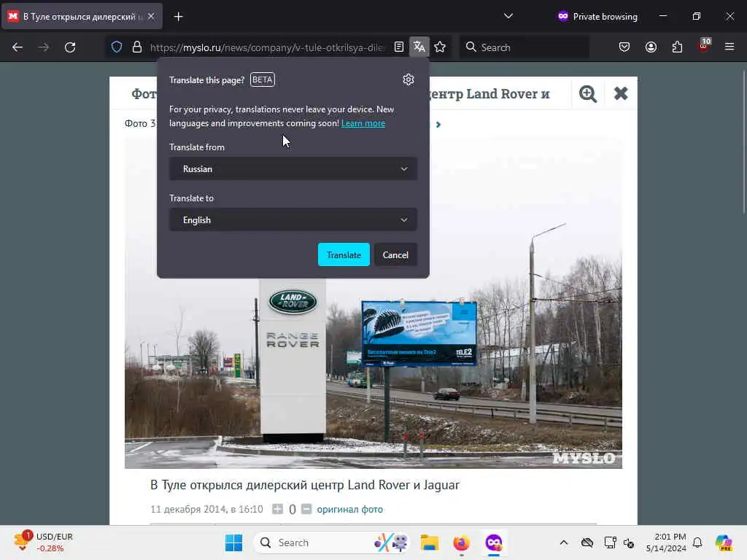Open the Translate to English dropdown
Viewport: 747px width, 560px height.
pyautogui.click(x=293, y=220)
